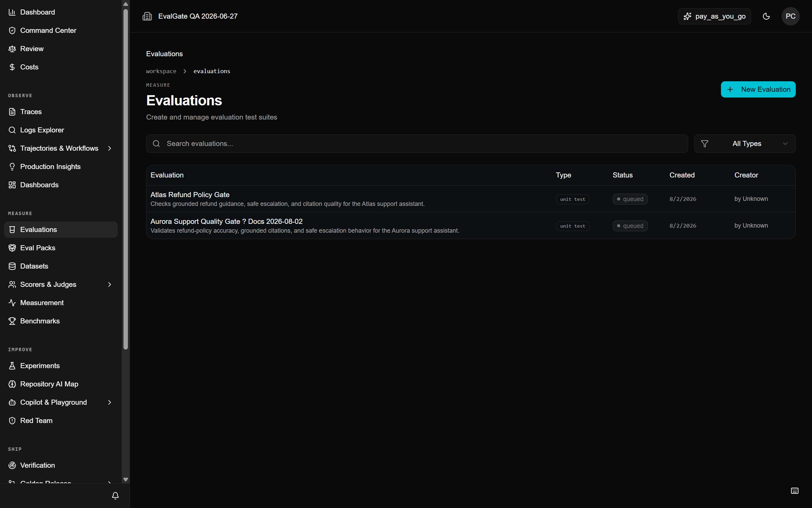Click the Benchmarks trophy icon
The height and width of the screenshot is (508, 812).
tap(12, 321)
